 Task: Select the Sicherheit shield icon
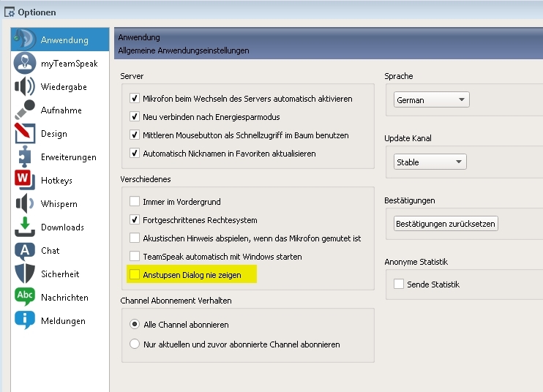25,274
